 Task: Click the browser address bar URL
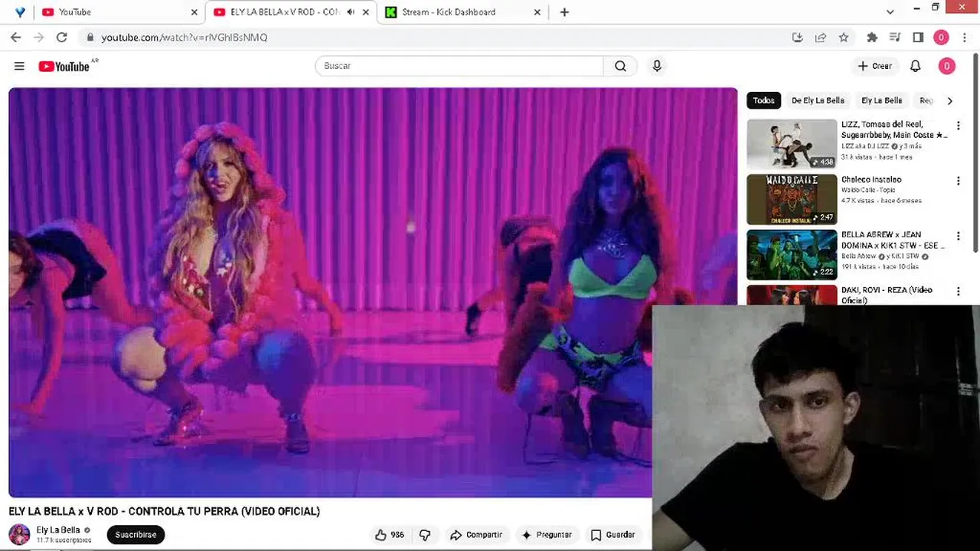coord(185,37)
